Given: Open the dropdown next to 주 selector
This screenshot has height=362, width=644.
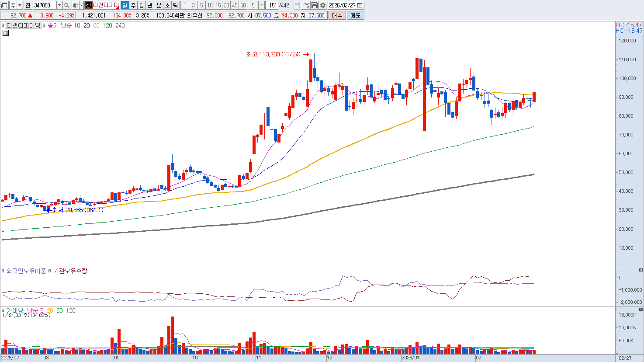Looking at the screenshot, I should (x=20, y=5).
